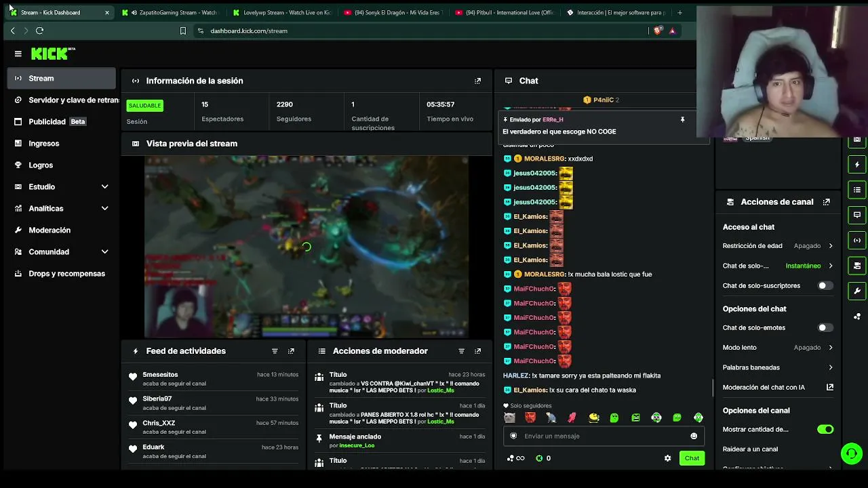The image size is (868, 488).
Task: Send message with the green Chat button
Action: point(692,458)
